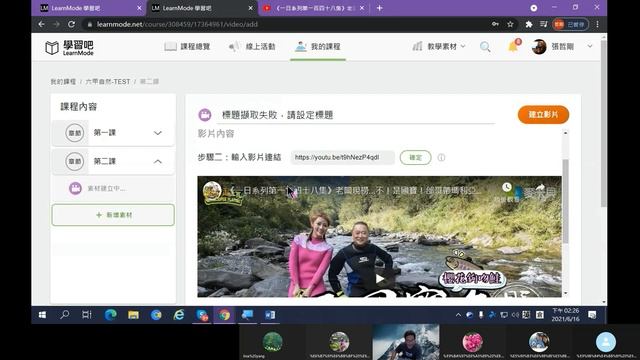Image resolution: width=640 pixels, height=360 pixels.
Task: Click the 六甲自然-TEST breadcrumb link
Action: click(x=108, y=82)
